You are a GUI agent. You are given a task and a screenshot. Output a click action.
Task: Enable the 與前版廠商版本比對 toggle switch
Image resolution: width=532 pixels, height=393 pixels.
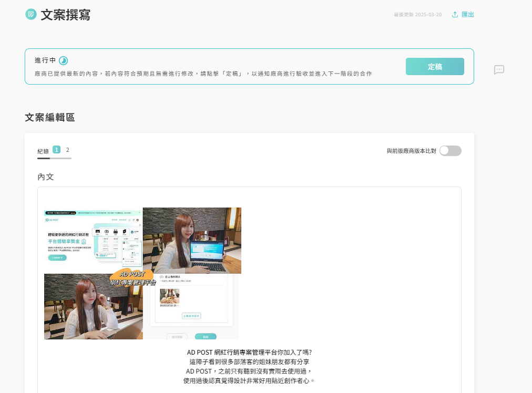[450, 151]
